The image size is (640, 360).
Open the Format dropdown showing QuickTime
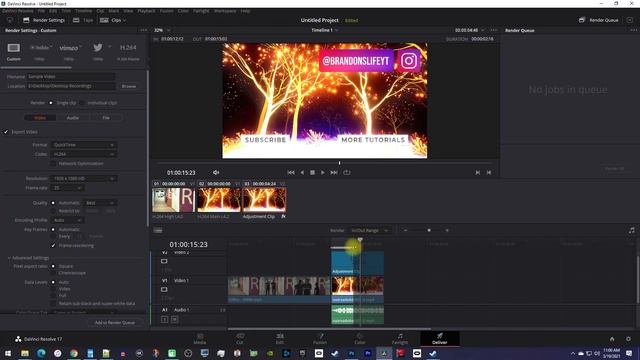[83, 145]
